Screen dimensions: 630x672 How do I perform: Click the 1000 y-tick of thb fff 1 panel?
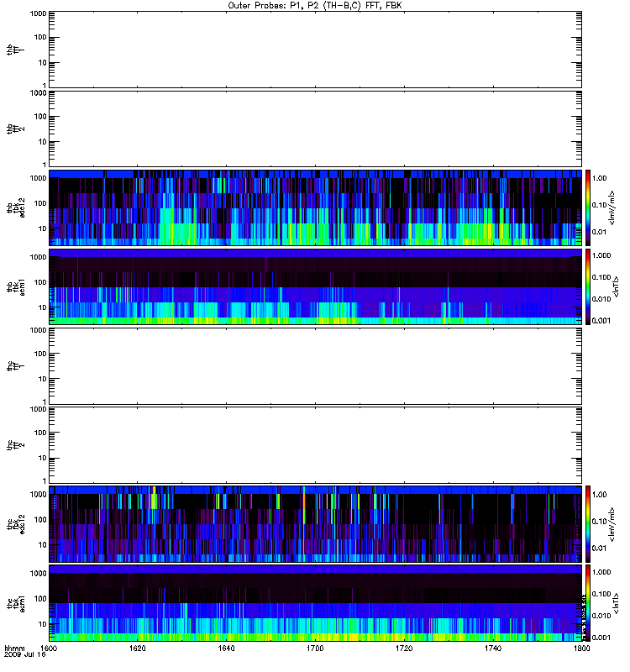pos(38,13)
